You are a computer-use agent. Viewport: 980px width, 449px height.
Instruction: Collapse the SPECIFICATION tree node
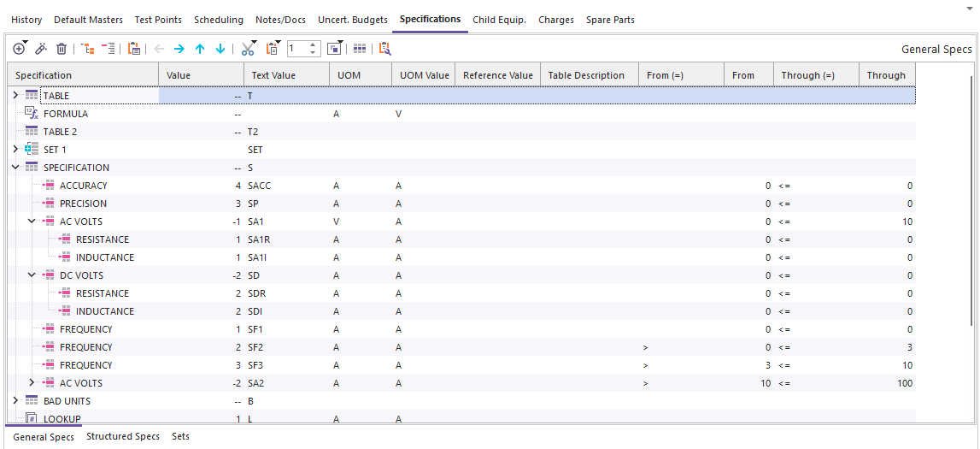click(x=15, y=168)
